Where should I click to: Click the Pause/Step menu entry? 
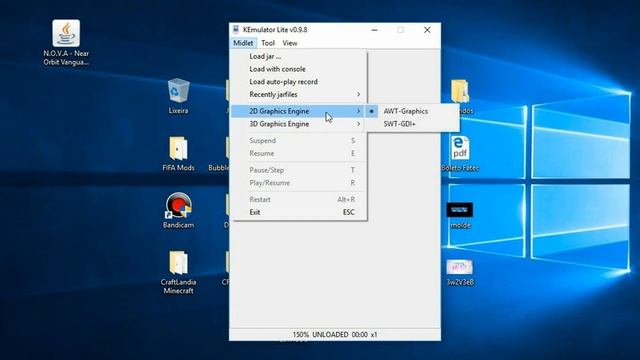coord(299,170)
